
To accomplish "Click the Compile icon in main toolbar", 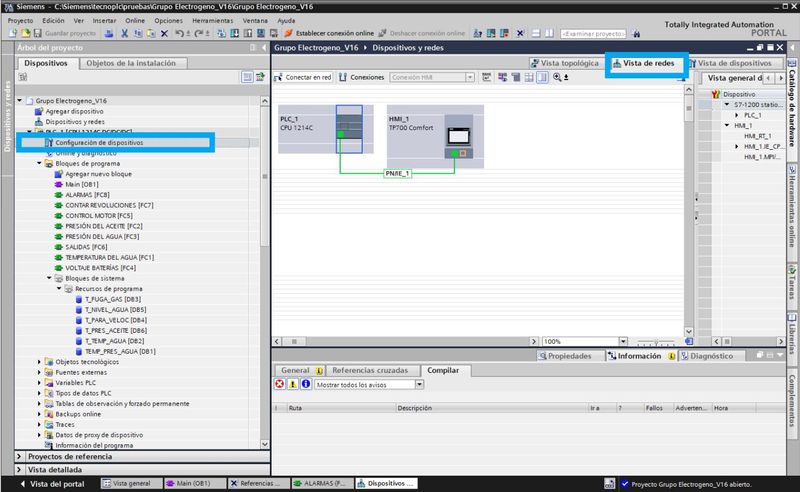I will point(221,33).
